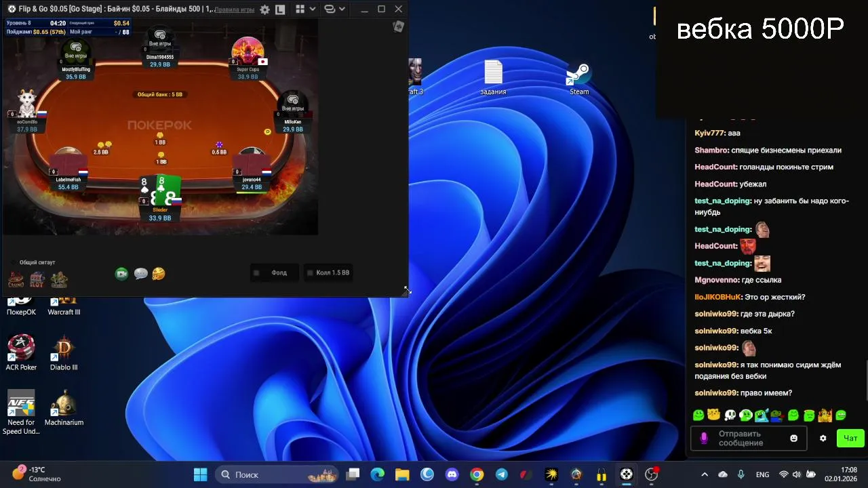Screen dimensions: 868x488
Task: Open Need for Speed desktop shortcut
Action: [x=21, y=412]
